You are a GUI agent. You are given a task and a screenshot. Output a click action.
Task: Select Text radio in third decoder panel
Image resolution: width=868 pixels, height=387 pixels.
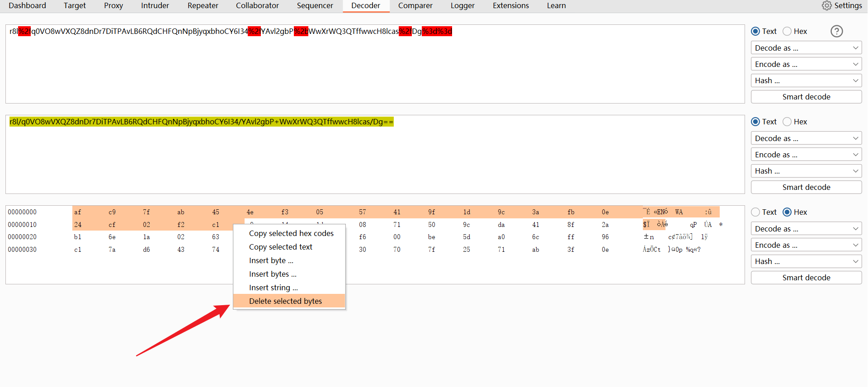coord(755,212)
